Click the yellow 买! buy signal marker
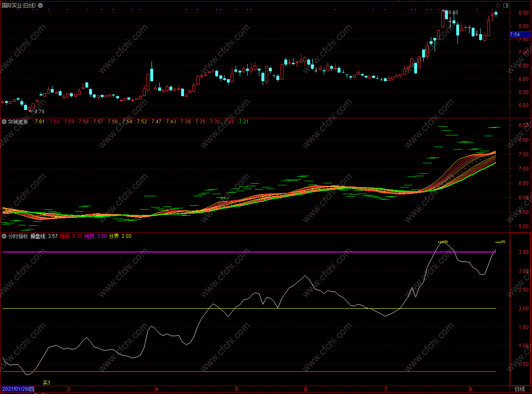This screenshot has width=532, height=394. click(47, 382)
